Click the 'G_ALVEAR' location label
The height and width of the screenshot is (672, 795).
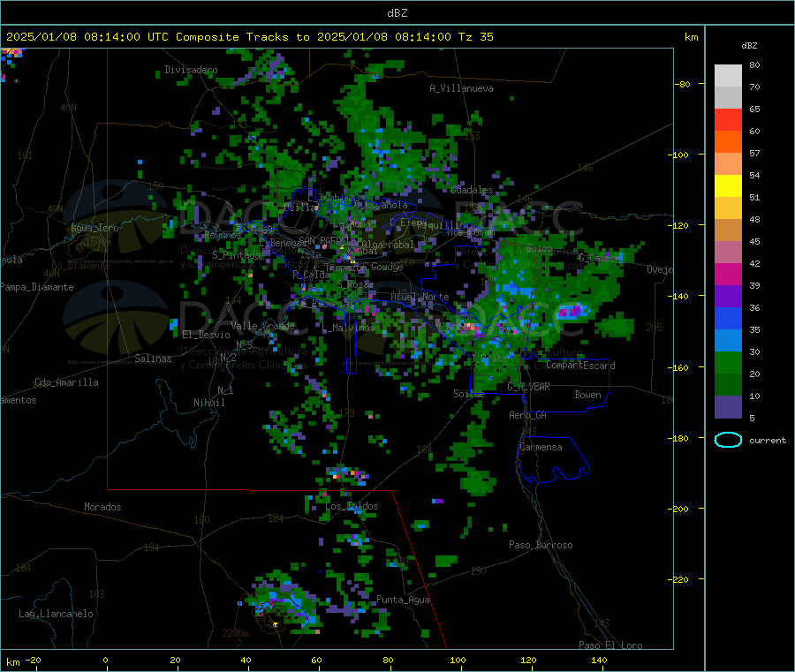(529, 387)
